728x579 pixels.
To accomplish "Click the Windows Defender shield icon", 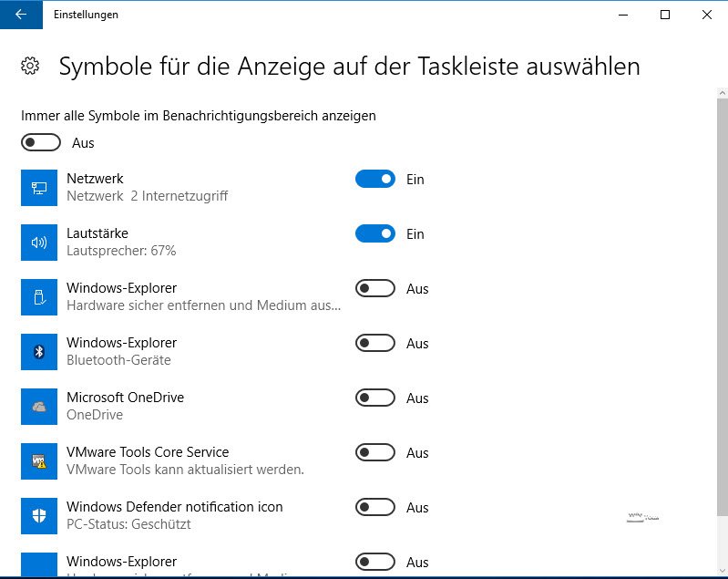I will [39, 516].
